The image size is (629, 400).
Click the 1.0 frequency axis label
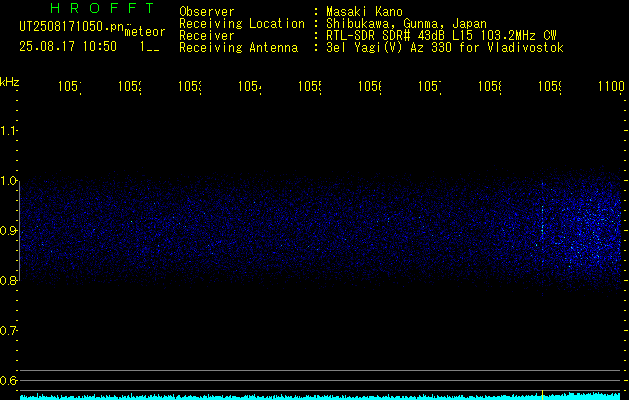pos(8,181)
